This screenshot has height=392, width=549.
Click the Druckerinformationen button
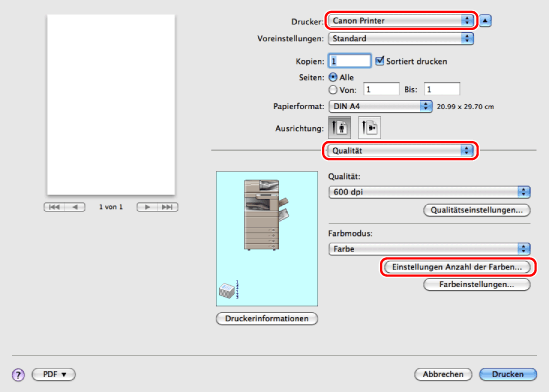click(x=267, y=318)
